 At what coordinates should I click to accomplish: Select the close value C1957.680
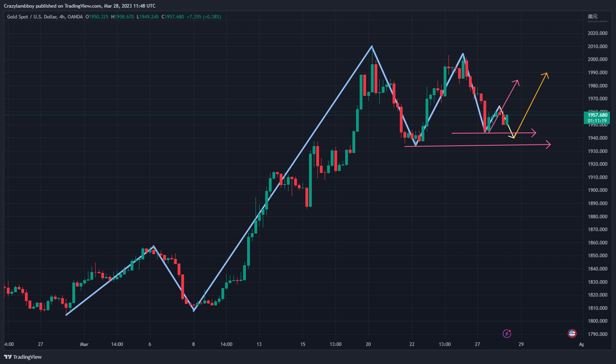pyautogui.click(x=173, y=17)
